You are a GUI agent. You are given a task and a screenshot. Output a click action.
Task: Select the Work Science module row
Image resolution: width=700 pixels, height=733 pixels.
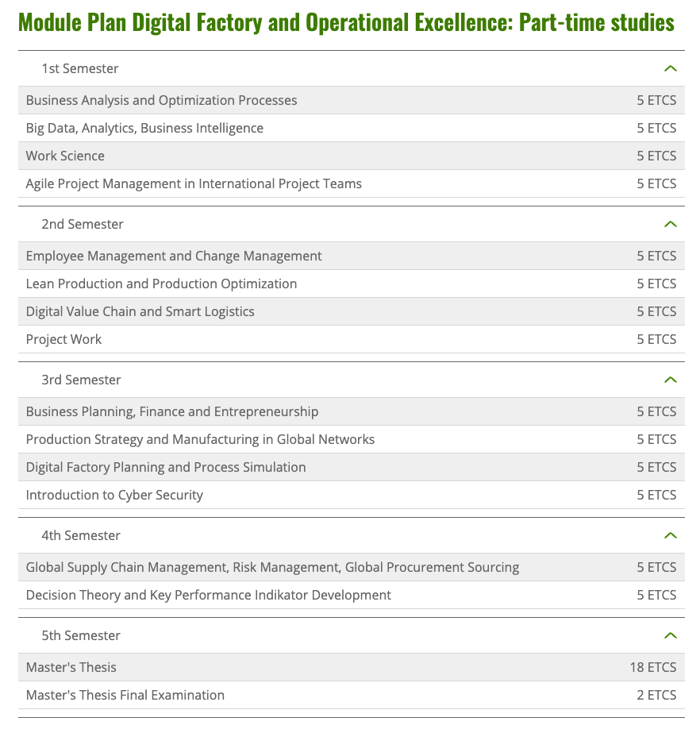click(352, 156)
